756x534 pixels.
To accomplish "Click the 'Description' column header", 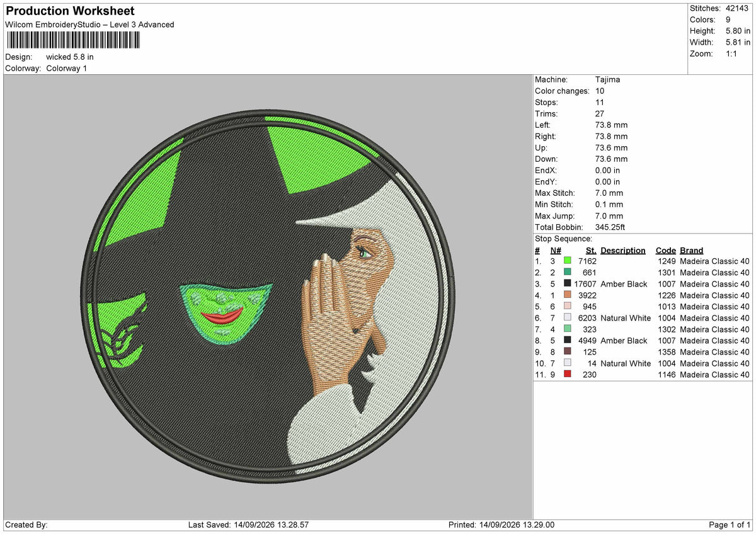I will point(623,250).
